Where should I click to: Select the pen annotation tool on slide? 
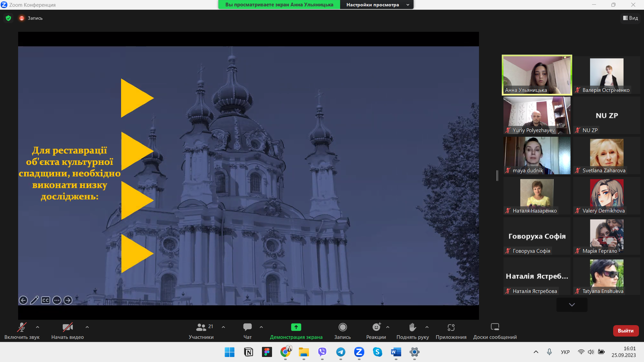click(34, 300)
